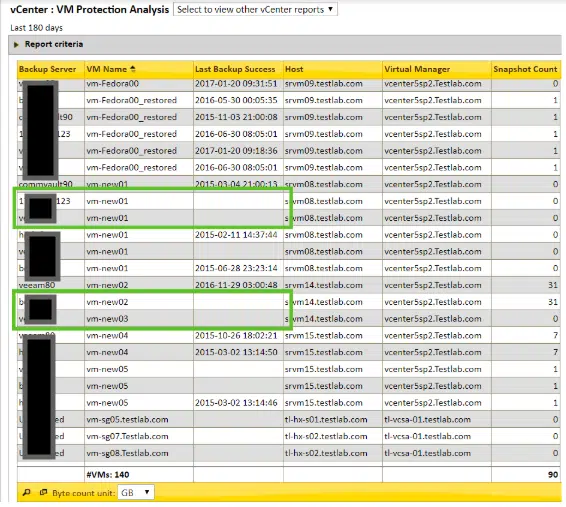The width and height of the screenshot is (566, 507).
Task: Click date 2015-02-11 14:37:44
Action: click(x=236, y=235)
